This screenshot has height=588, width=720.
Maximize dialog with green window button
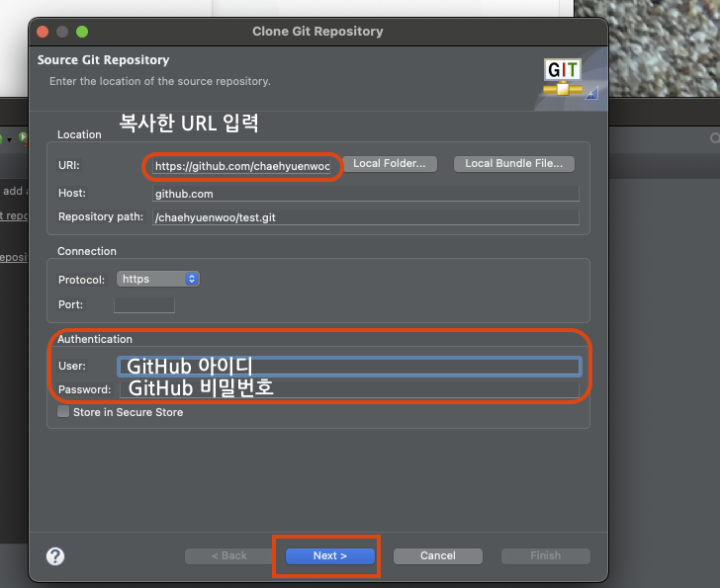pyautogui.click(x=82, y=32)
